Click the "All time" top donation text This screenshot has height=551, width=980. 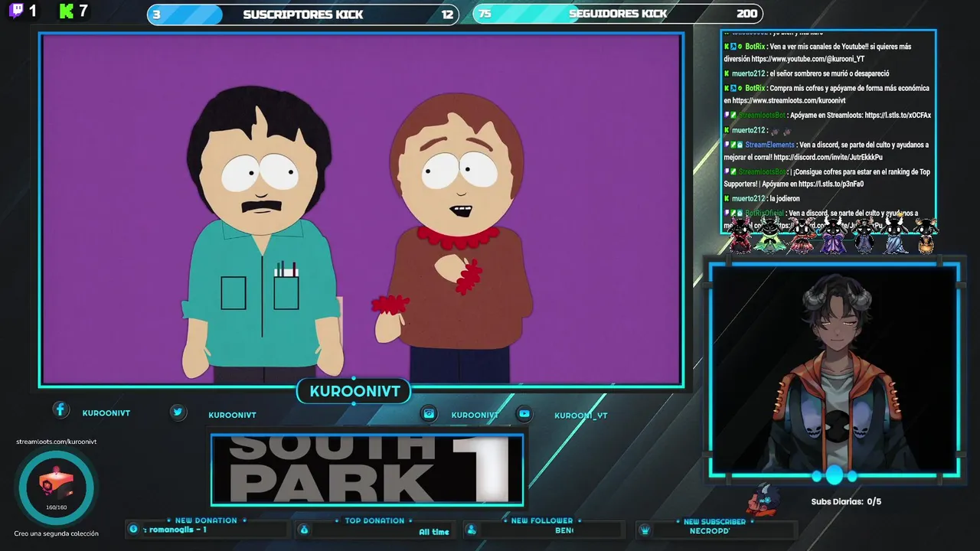pos(434,532)
